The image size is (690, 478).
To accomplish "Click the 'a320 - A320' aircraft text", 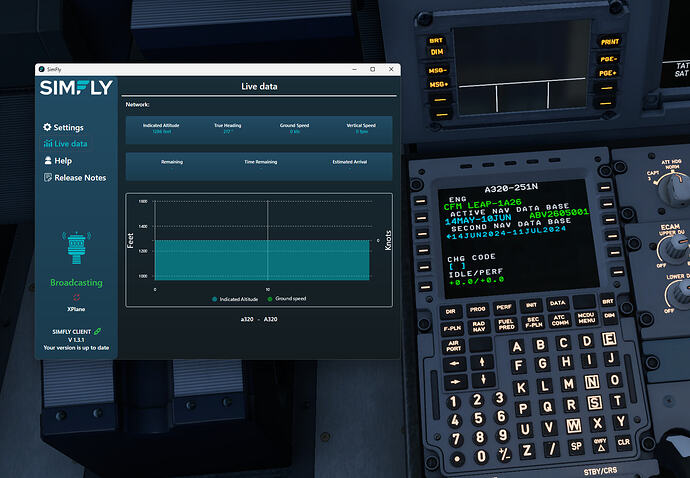I will coord(259,319).
